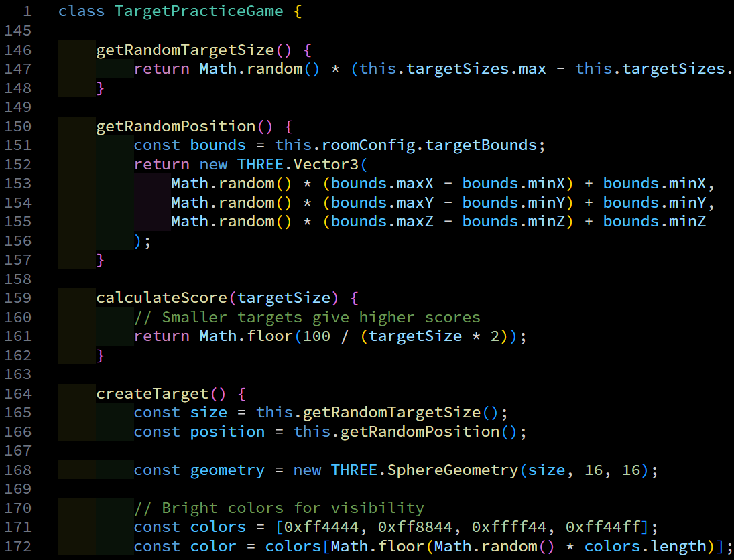Click the geometry variable on line 168
The width and height of the screenshot is (734, 560).
[x=227, y=470]
